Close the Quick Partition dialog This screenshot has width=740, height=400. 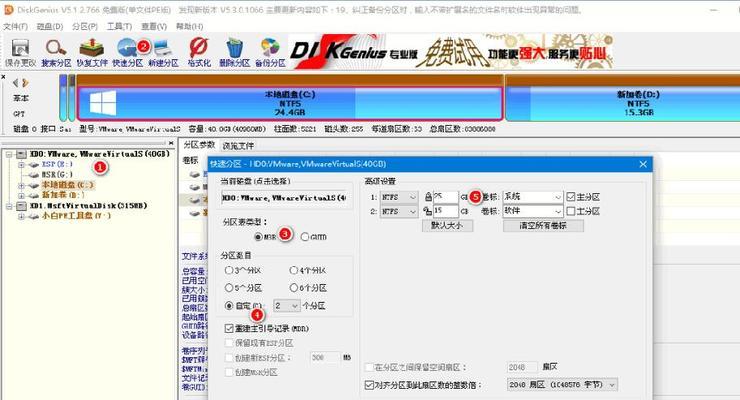(643, 164)
